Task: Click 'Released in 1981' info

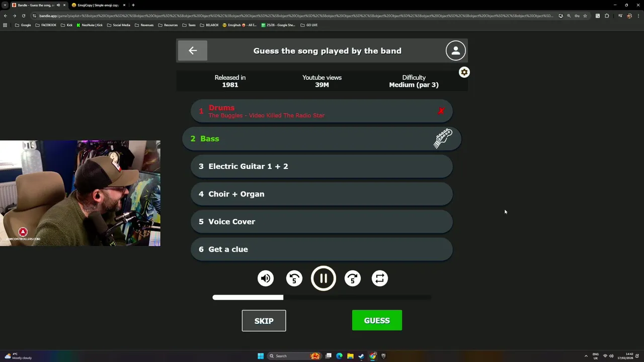Action: (x=230, y=81)
